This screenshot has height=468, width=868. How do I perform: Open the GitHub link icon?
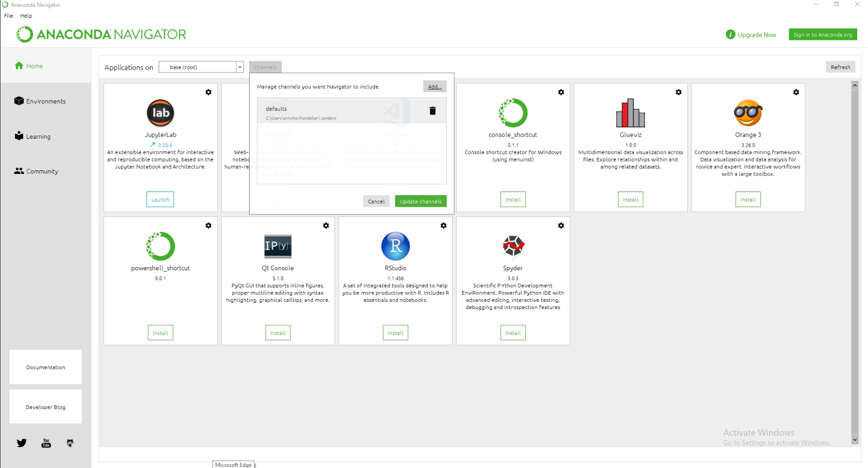70,443
